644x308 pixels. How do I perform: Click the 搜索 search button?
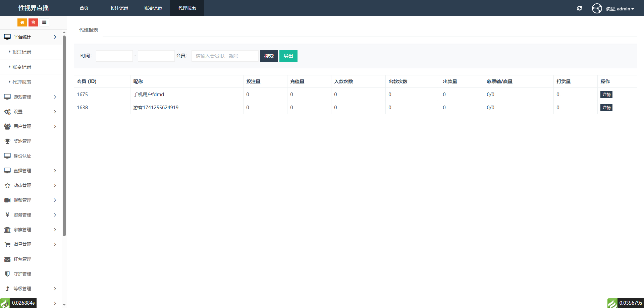pos(269,56)
